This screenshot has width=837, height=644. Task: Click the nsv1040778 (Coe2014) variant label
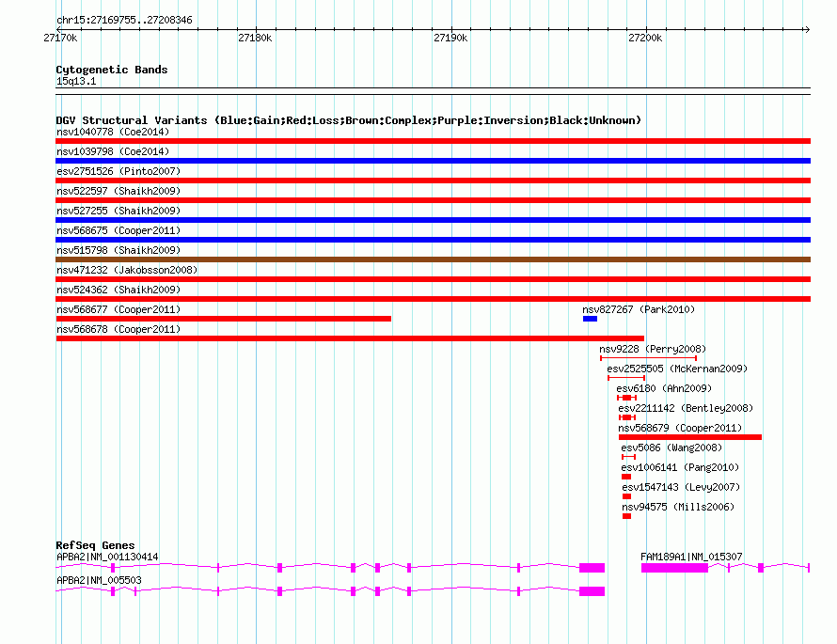tap(113, 132)
